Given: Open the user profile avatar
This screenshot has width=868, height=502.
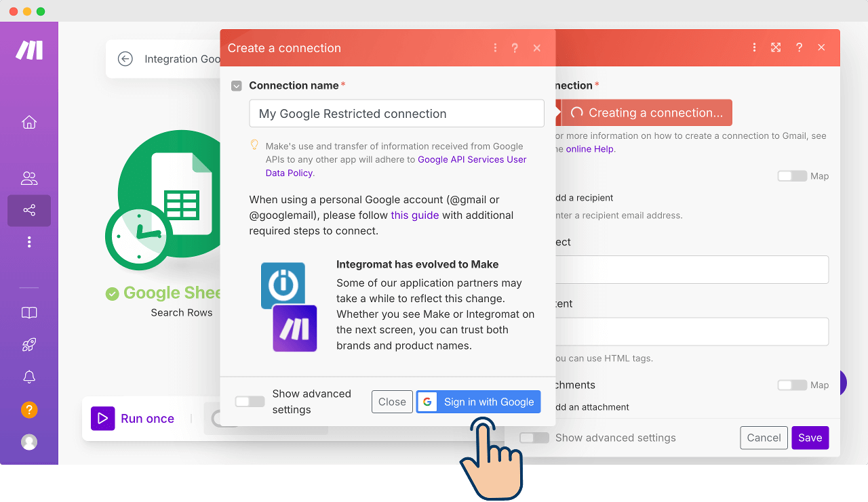Looking at the screenshot, I should click(29, 442).
